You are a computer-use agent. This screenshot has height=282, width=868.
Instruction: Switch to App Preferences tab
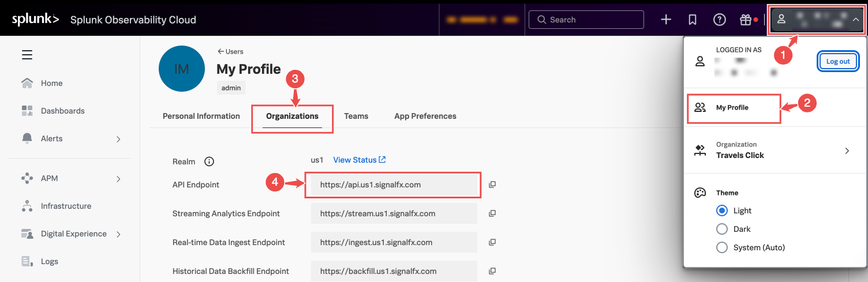[425, 116]
